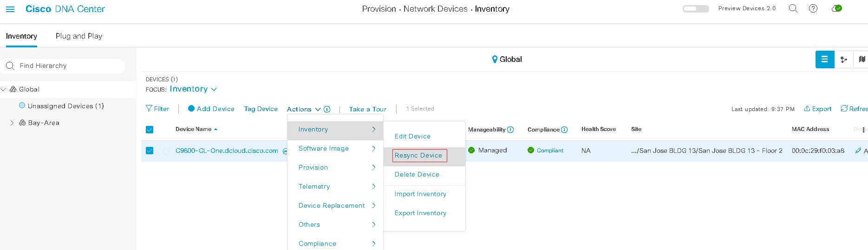
Task: Click MAC address 00:0c:29:f0:03:a8 cell
Action: [818, 151]
